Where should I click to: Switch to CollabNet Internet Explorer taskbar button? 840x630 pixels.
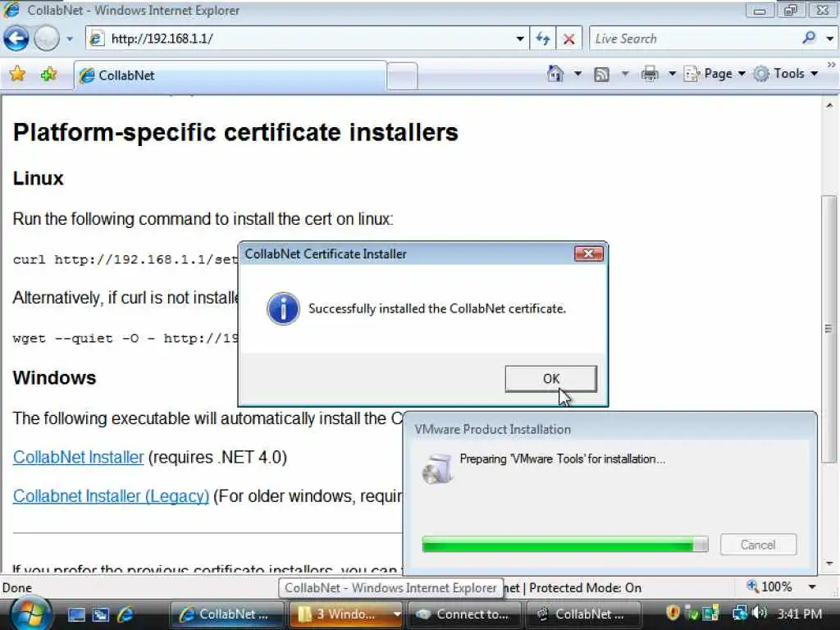226,614
